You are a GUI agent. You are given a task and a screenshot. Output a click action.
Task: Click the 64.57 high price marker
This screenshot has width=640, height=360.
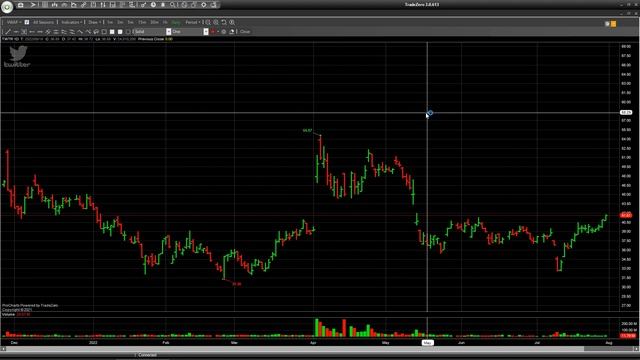pos(307,131)
